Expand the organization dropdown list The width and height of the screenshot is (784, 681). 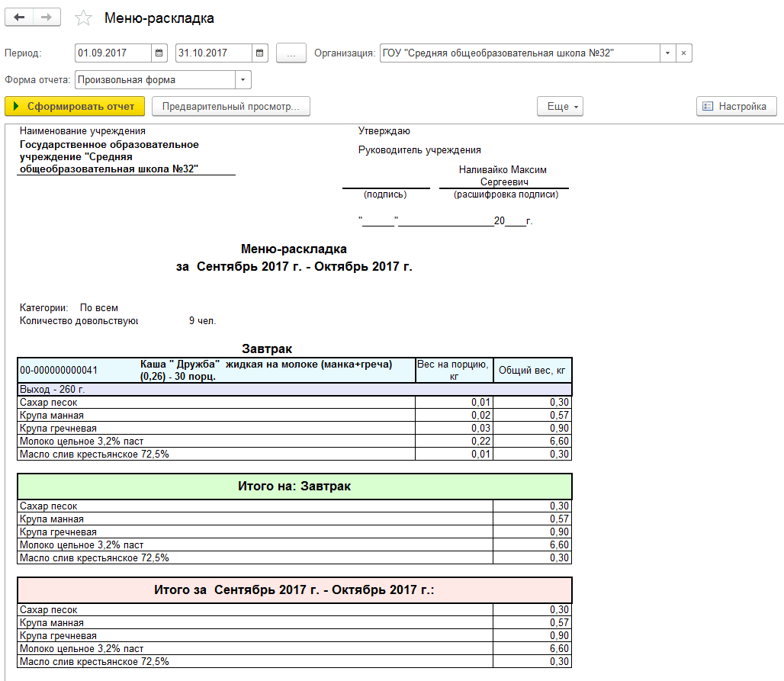pos(667,53)
